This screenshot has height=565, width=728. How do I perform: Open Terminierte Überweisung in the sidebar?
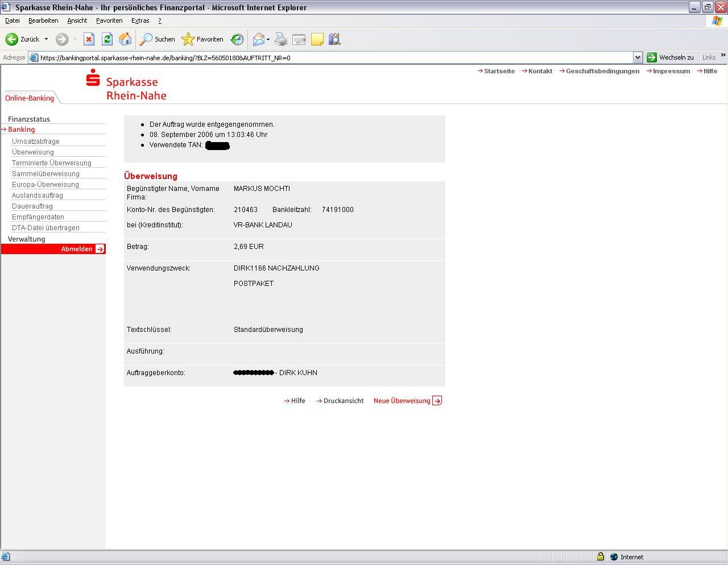point(51,163)
